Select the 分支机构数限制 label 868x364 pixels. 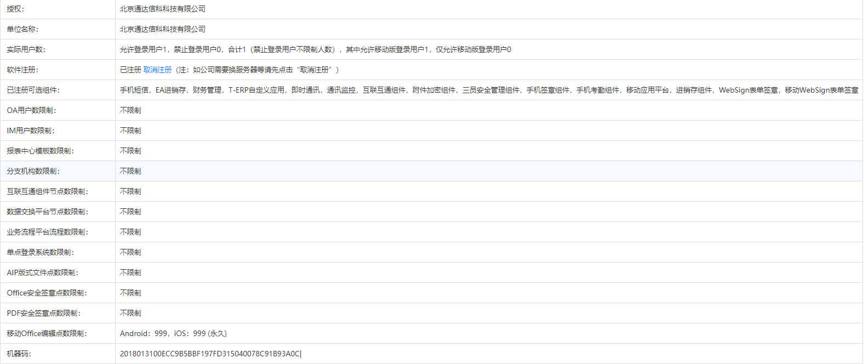point(33,171)
